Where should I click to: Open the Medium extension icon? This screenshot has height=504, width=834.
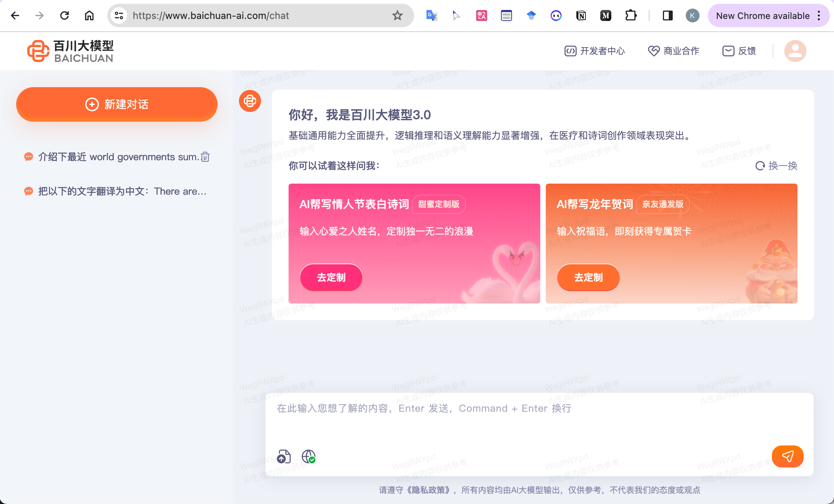pos(605,16)
